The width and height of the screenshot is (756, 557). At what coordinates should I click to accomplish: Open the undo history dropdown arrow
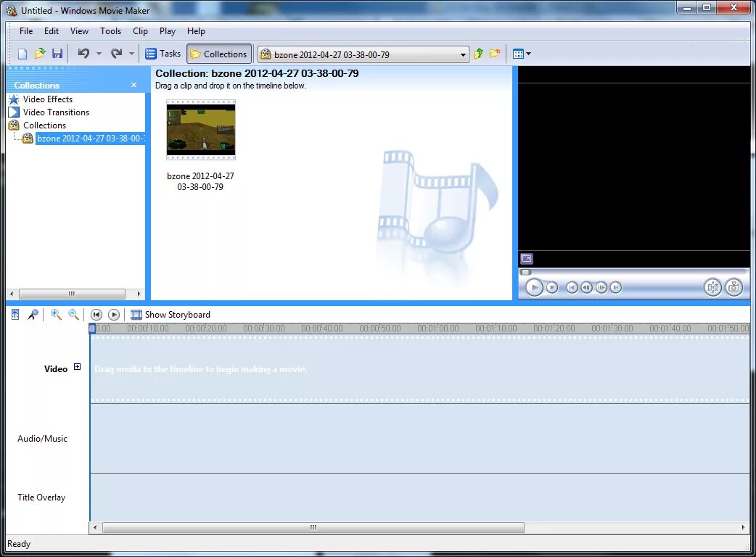point(99,54)
